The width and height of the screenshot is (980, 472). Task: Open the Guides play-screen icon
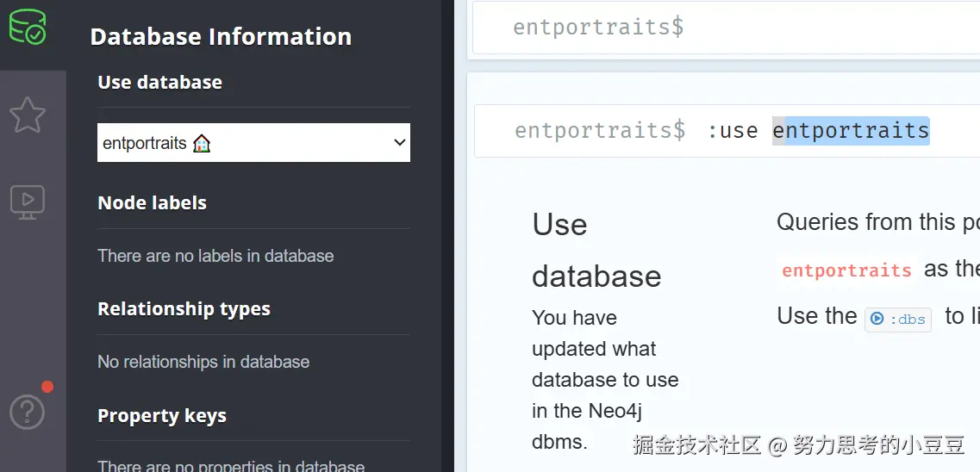click(28, 201)
